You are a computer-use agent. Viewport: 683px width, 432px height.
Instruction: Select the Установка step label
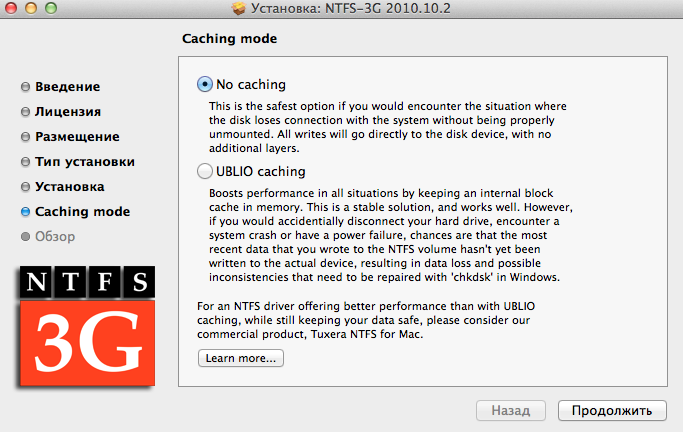(70, 187)
